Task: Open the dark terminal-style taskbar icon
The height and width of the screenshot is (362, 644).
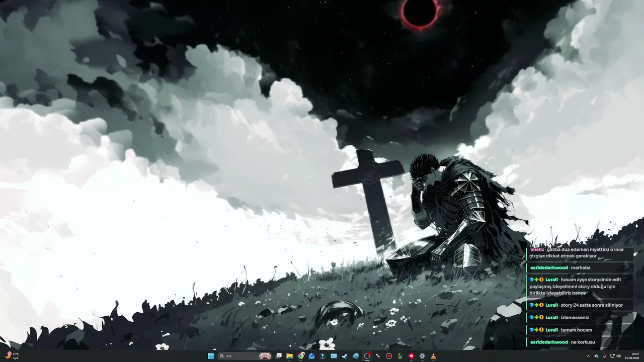Action: pyautogui.click(x=323, y=356)
